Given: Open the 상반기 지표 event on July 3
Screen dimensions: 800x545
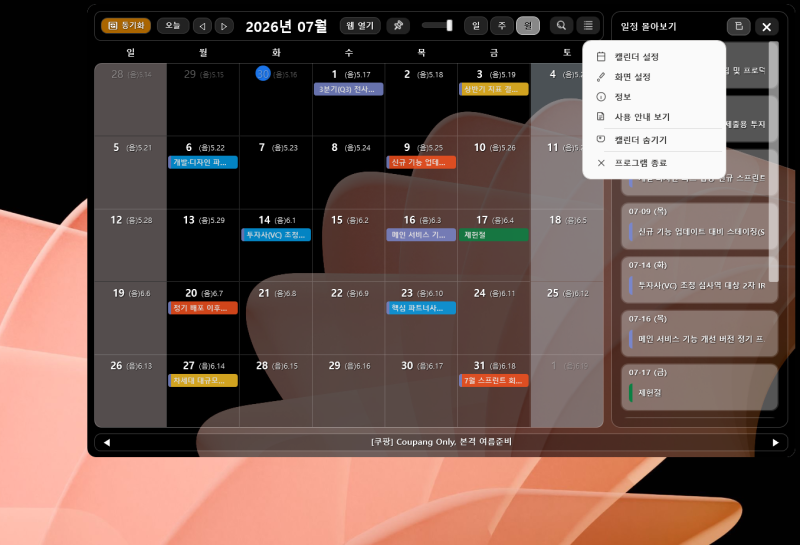Looking at the screenshot, I should pyautogui.click(x=494, y=89).
